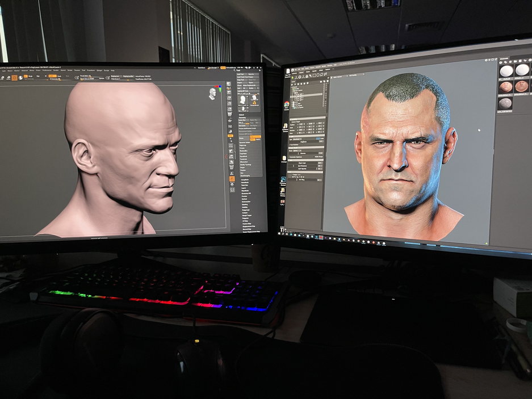Expand the Morph Target subpalette

point(247,216)
